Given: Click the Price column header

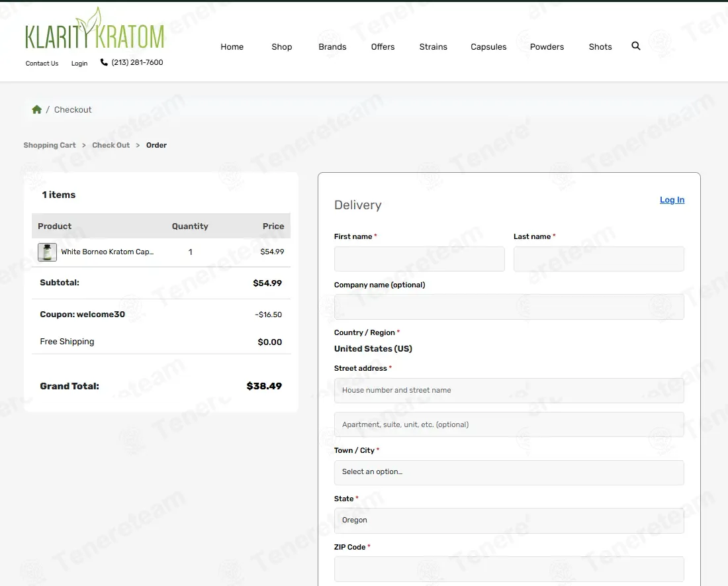Looking at the screenshot, I should pyautogui.click(x=273, y=226).
